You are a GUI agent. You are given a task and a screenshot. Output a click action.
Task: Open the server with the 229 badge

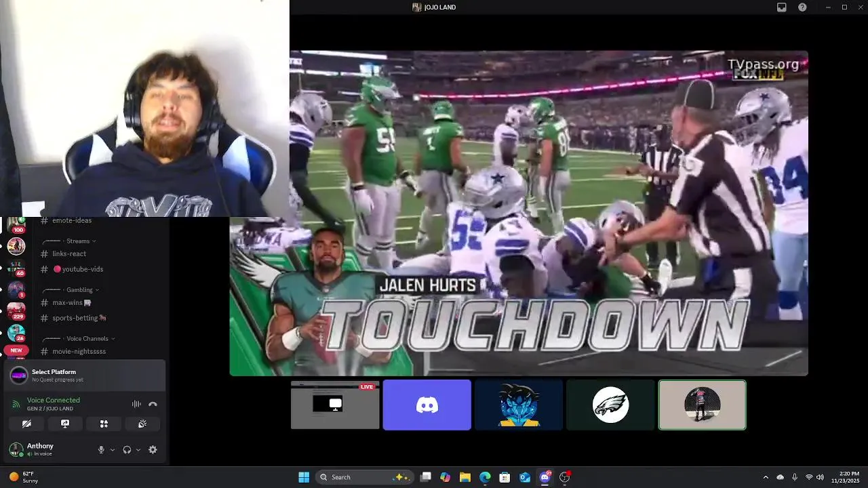16,311
